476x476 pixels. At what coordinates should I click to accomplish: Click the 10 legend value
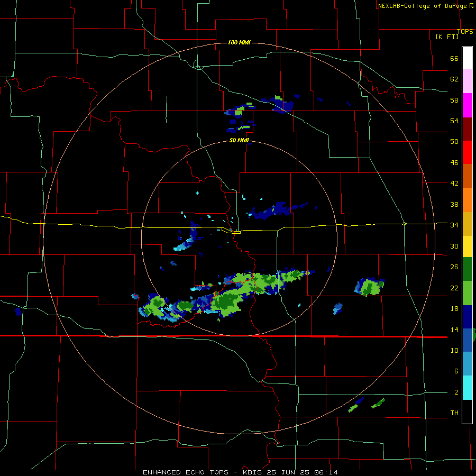pyautogui.click(x=454, y=350)
